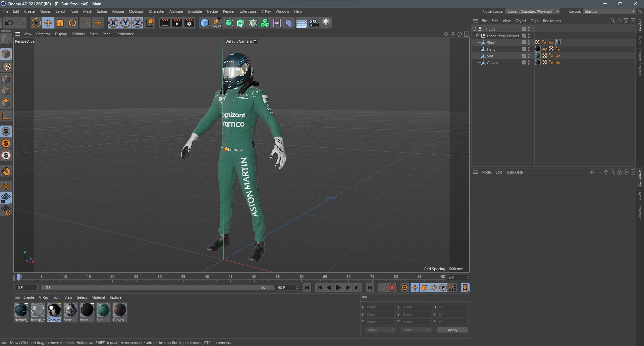Go to start of animation
The height and width of the screenshot is (346, 644).
307,288
